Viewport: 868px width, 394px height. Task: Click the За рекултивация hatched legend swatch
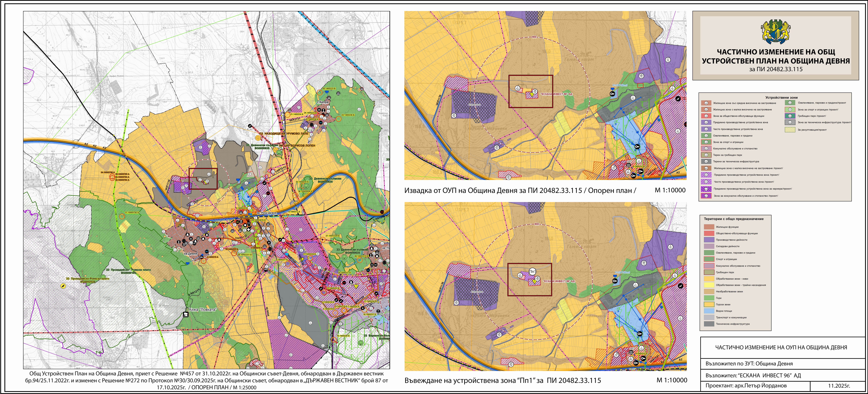(790, 130)
